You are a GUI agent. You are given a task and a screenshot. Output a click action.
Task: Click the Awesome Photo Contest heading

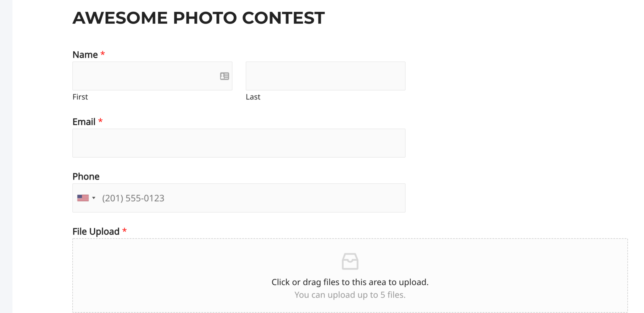click(198, 18)
